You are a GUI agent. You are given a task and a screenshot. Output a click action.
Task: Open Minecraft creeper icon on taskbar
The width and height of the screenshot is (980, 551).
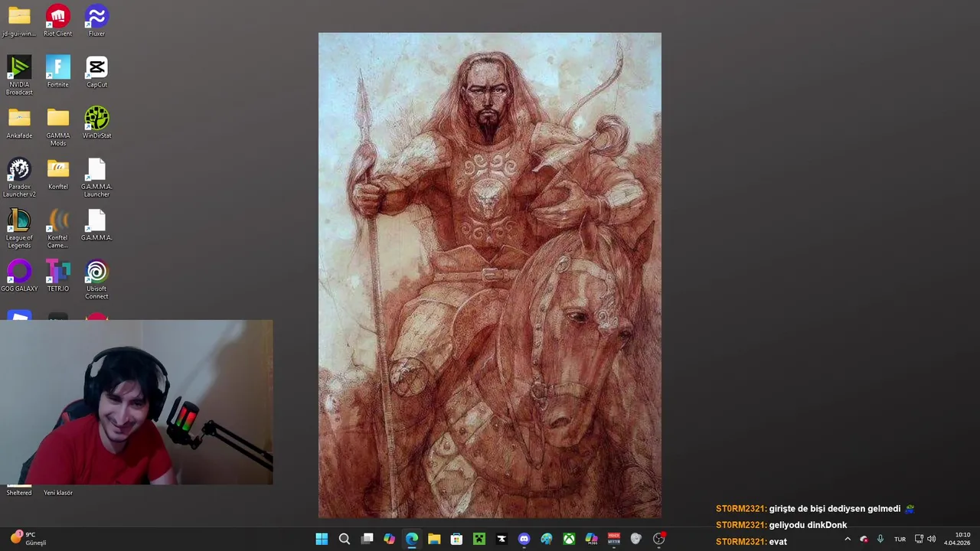[x=479, y=539]
